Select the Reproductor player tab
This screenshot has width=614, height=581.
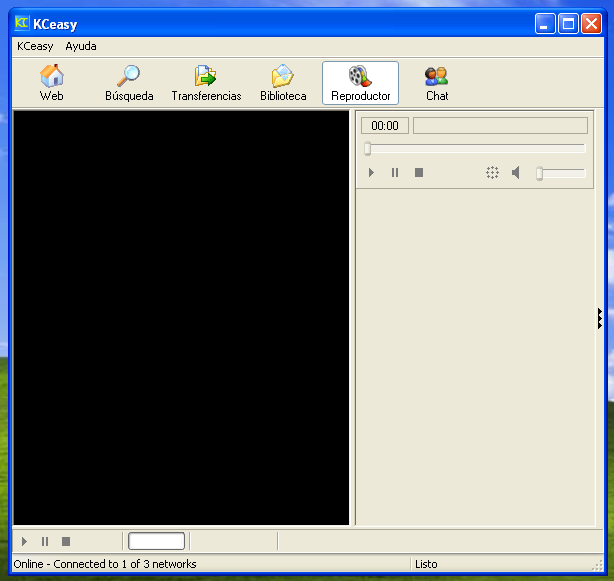(360, 83)
